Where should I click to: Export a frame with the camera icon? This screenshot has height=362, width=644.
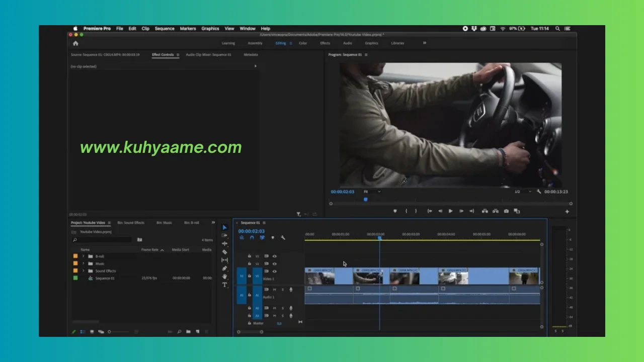coord(506,211)
